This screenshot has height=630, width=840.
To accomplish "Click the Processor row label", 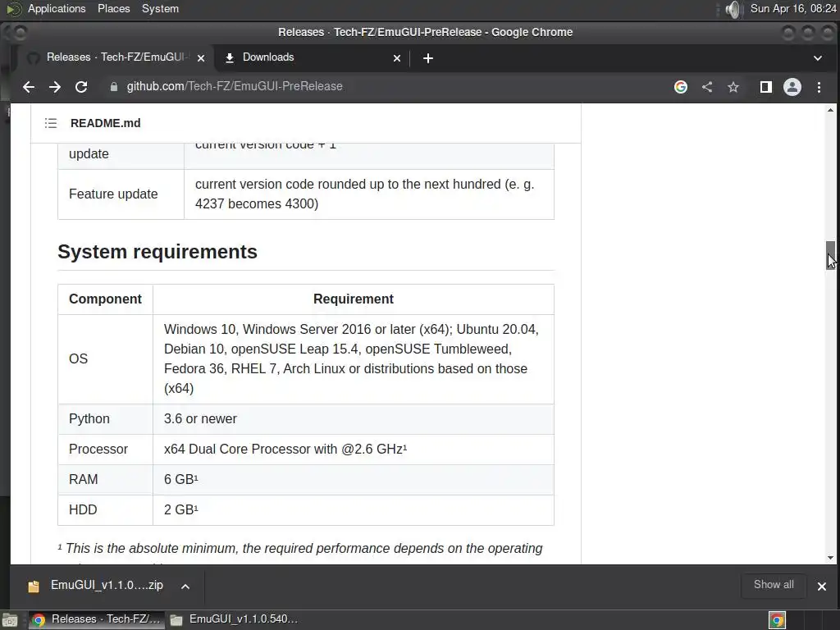I will pyautogui.click(x=98, y=449).
